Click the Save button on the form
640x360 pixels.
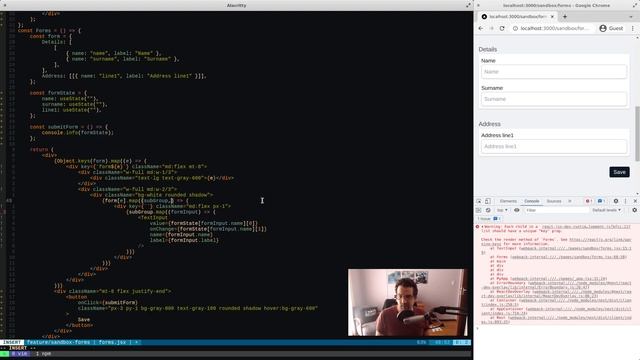pos(619,172)
